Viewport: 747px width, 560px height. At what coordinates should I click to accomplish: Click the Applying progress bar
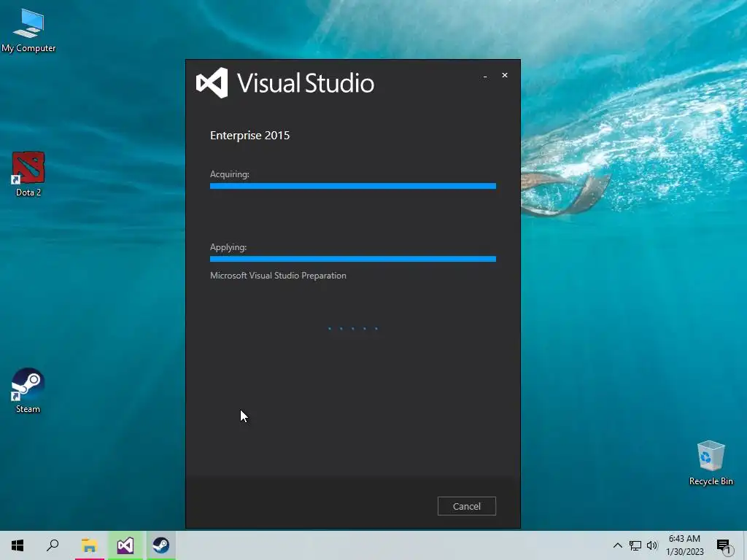pyautogui.click(x=353, y=259)
